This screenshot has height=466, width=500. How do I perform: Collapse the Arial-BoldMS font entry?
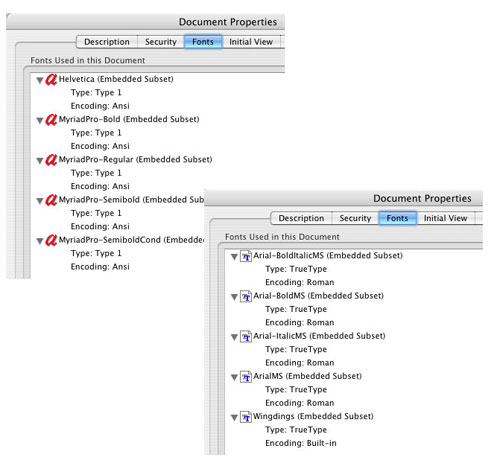[234, 297]
